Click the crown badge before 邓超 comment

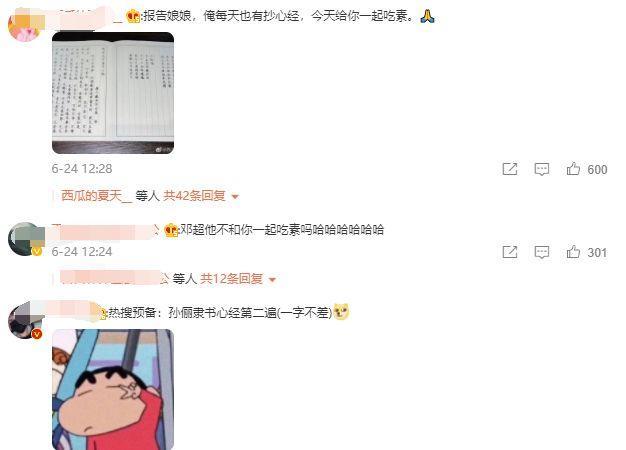(171, 230)
